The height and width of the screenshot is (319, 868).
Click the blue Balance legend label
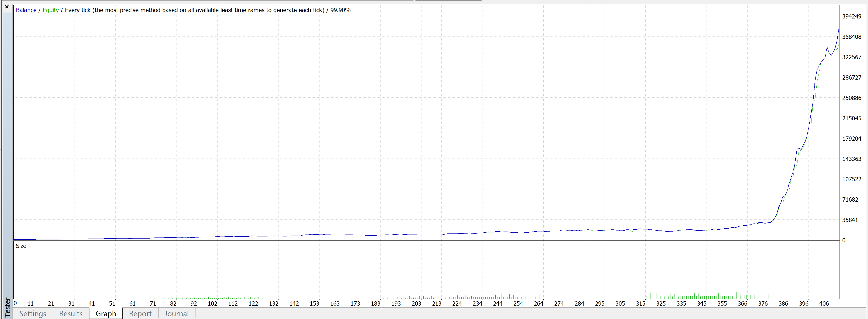[26, 10]
